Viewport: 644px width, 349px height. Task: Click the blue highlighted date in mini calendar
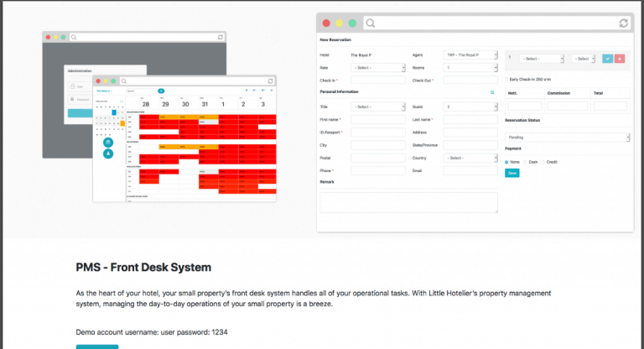click(x=114, y=112)
